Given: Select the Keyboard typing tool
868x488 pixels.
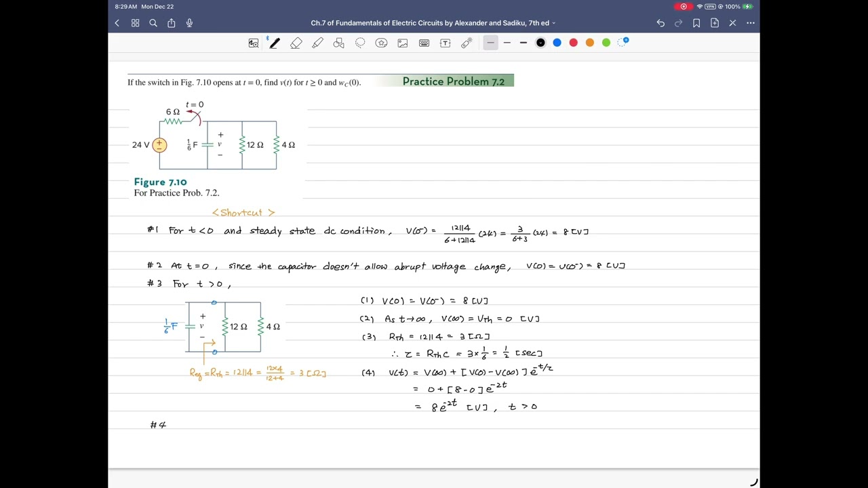Looking at the screenshot, I should (424, 43).
